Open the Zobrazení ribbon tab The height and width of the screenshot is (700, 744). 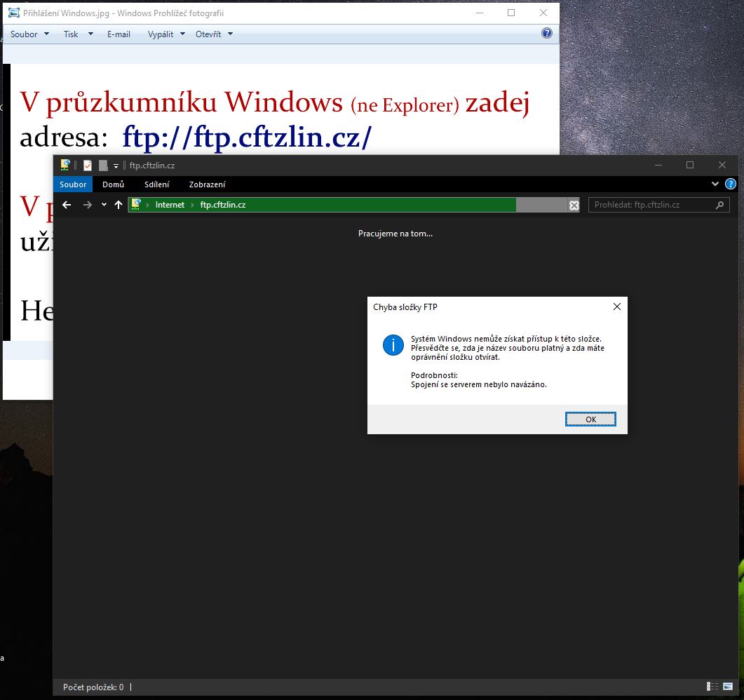point(207,184)
